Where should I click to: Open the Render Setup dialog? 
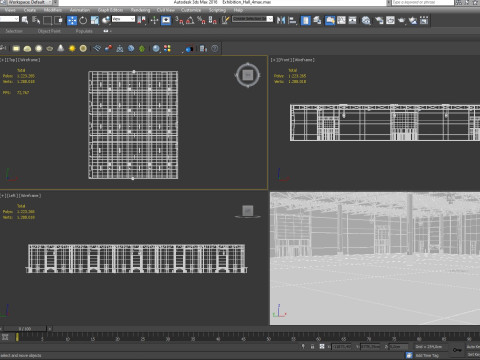pos(379,20)
